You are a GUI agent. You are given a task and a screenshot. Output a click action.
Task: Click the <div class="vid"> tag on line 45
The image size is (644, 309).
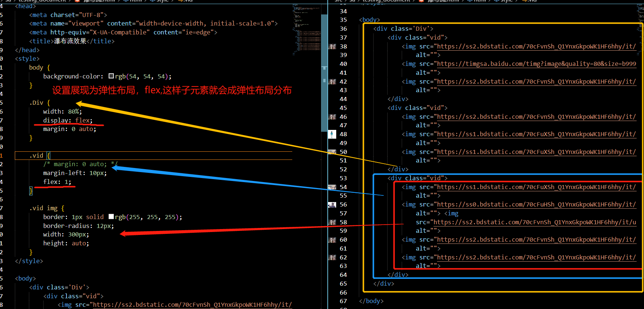coord(418,108)
